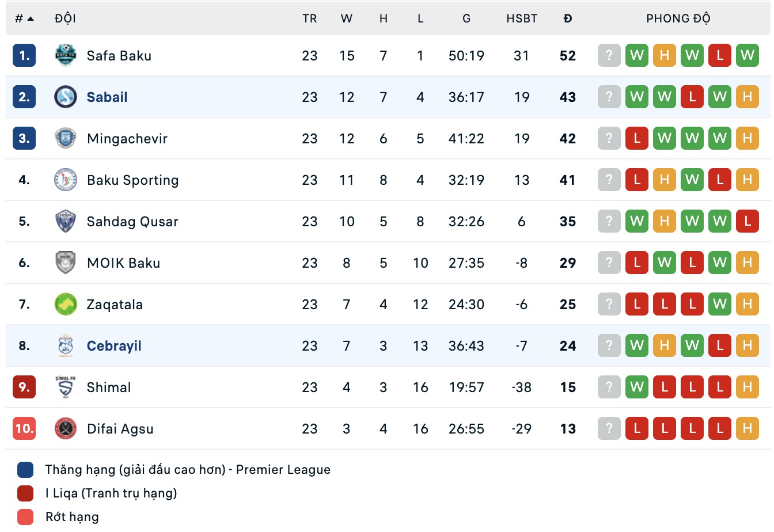Viewport: 774px width, 532px height.
Task: Click Safa Baku's upcoming match question mark badge
Action: 609,55
